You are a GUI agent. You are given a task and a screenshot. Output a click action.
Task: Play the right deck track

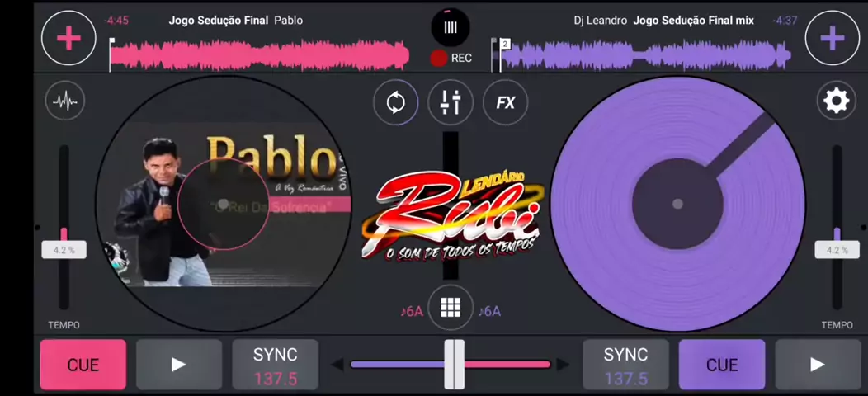[817, 365]
